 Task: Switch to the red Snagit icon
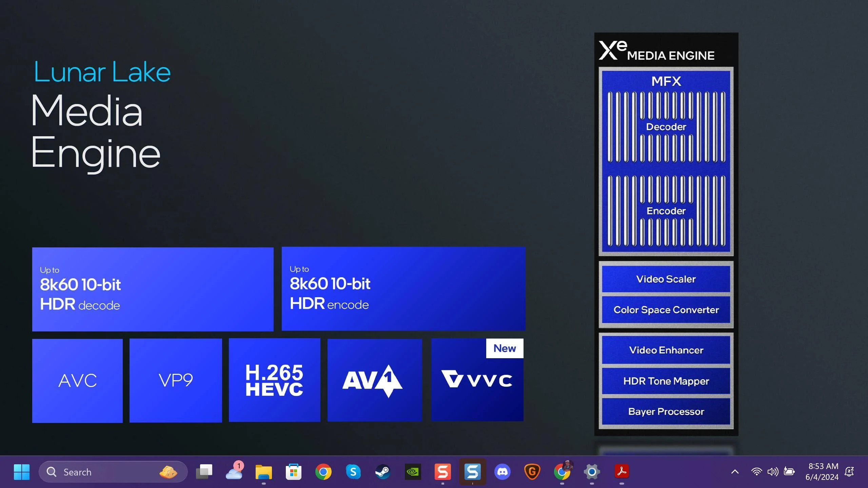click(443, 472)
